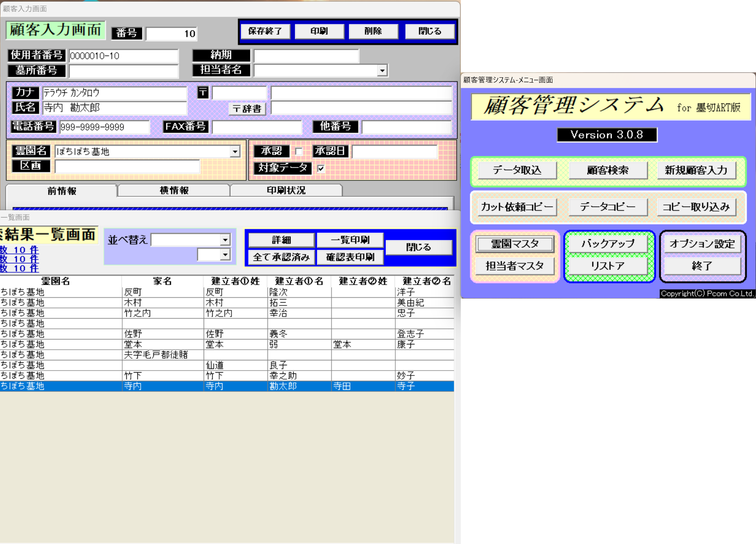
Task: Click the 電話番号 input field
Action: tap(105, 127)
